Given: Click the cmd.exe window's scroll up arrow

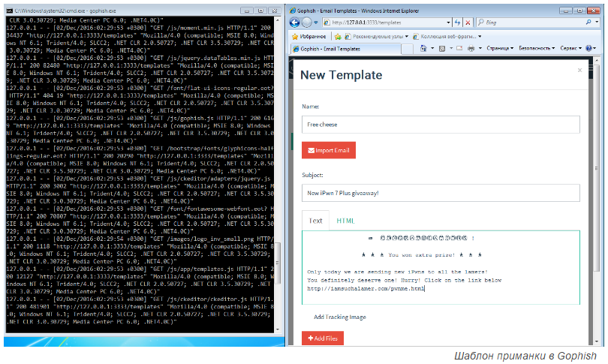Looking at the screenshot, I should [x=278, y=20].
